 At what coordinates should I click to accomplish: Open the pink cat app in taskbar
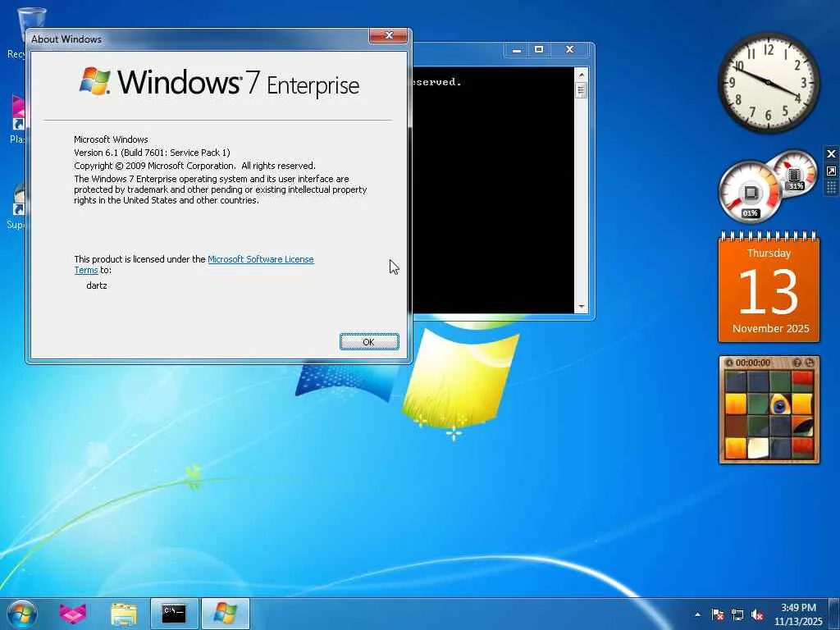coord(72,614)
